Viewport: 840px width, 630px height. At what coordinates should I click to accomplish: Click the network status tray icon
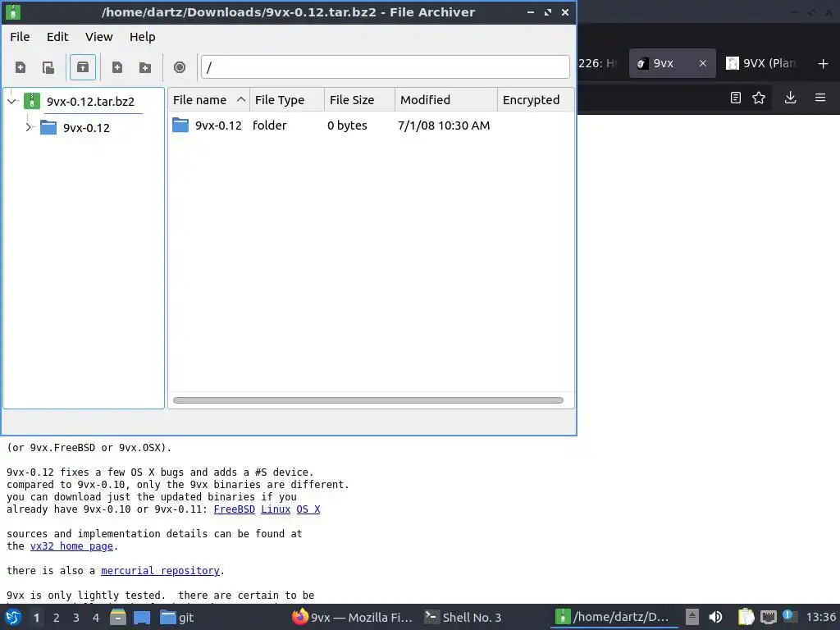coord(768,617)
